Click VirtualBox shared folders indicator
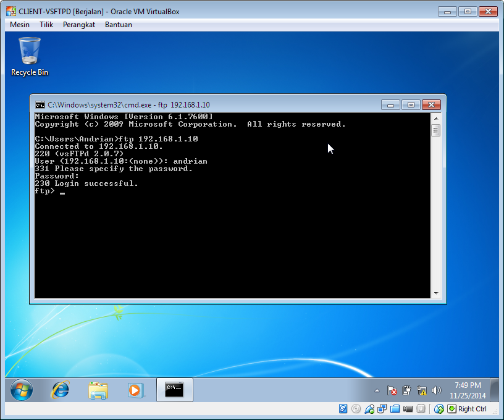 tap(395, 409)
